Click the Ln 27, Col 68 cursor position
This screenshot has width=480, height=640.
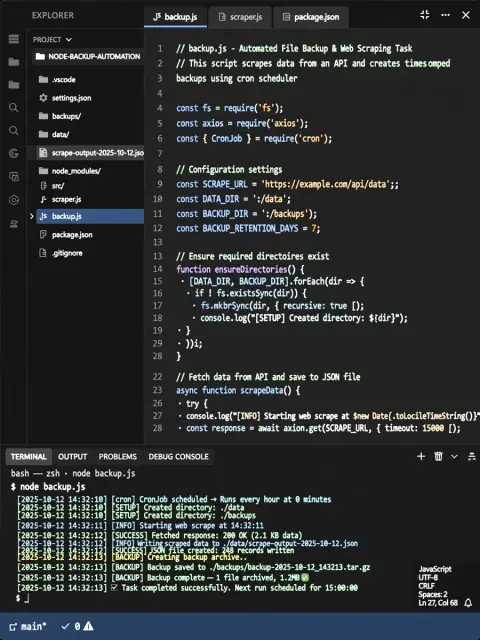point(438,603)
